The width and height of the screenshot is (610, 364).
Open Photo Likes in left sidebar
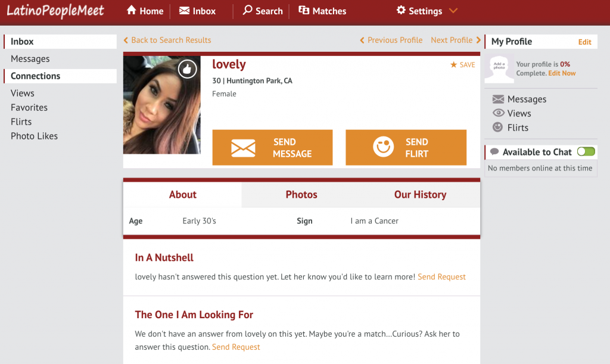point(34,136)
